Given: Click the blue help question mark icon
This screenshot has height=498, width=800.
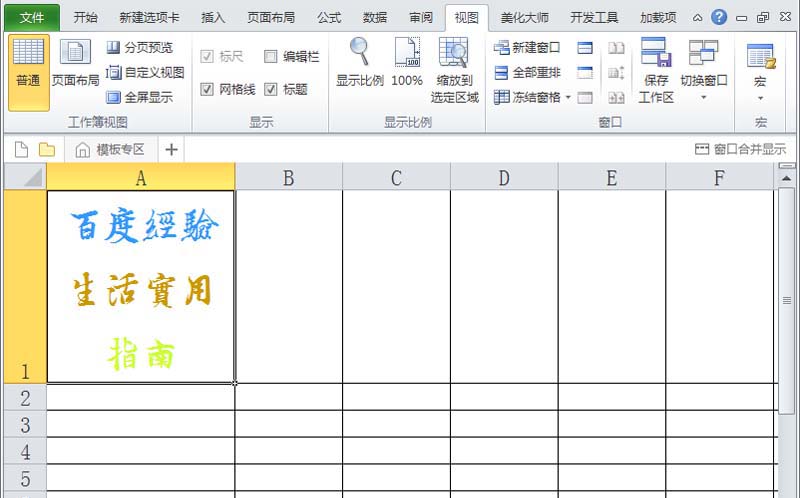Looking at the screenshot, I should 719,17.
